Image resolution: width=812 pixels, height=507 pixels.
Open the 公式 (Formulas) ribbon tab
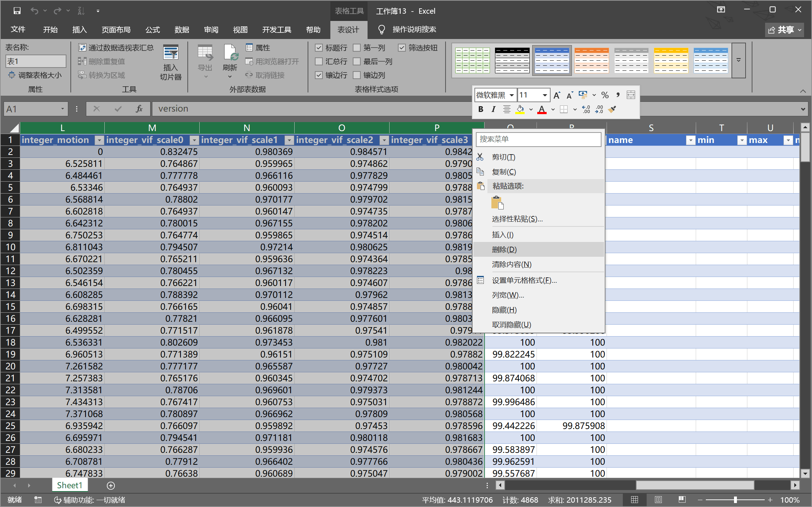152,30
